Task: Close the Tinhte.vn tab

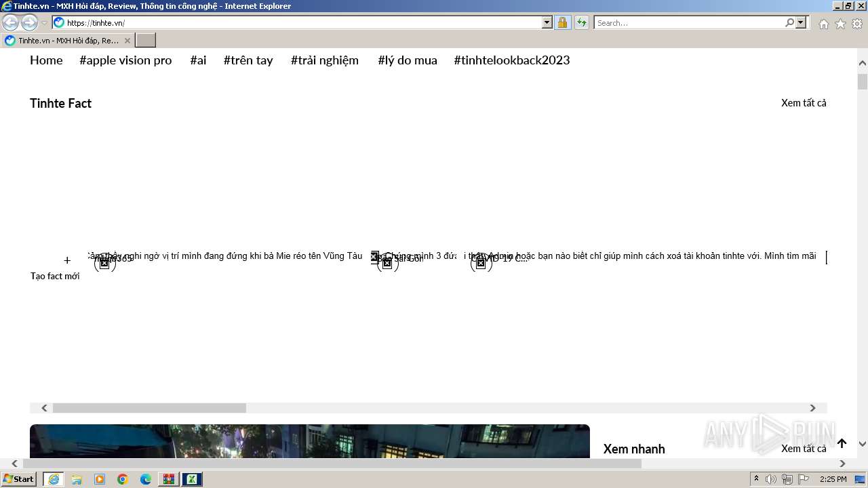Action: click(x=127, y=41)
